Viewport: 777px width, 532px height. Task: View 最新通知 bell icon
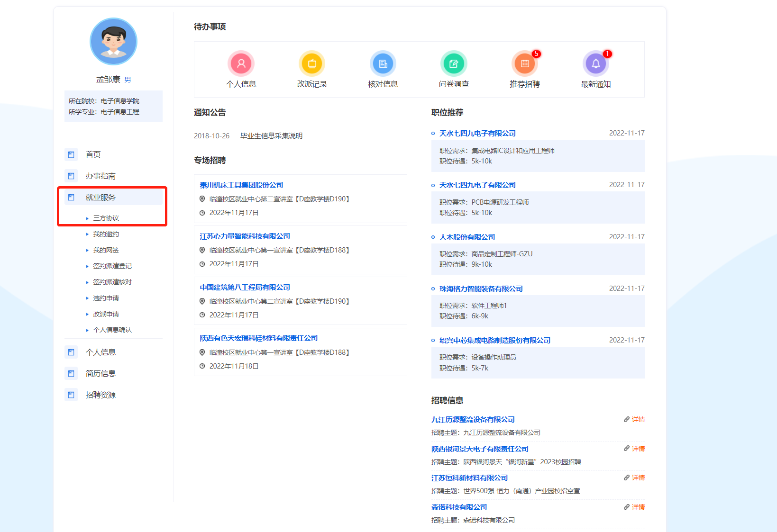pos(595,63)
